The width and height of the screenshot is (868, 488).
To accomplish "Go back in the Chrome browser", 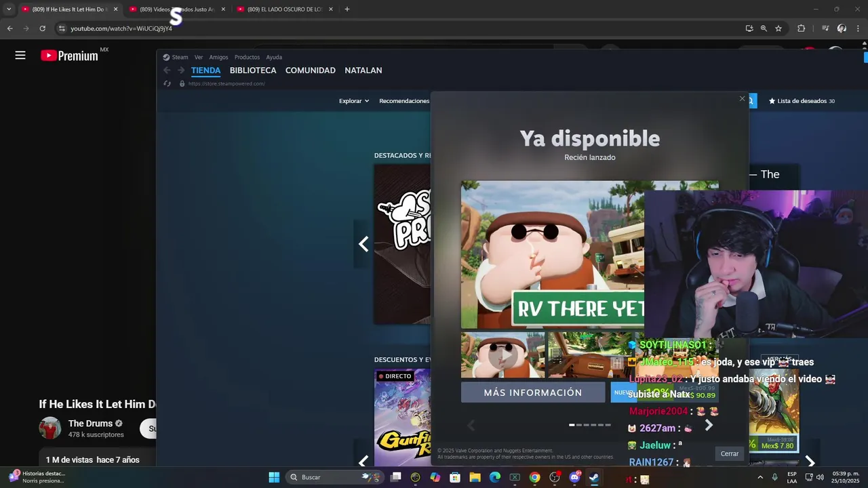I will pyautogui.click(x=9, y=28).
